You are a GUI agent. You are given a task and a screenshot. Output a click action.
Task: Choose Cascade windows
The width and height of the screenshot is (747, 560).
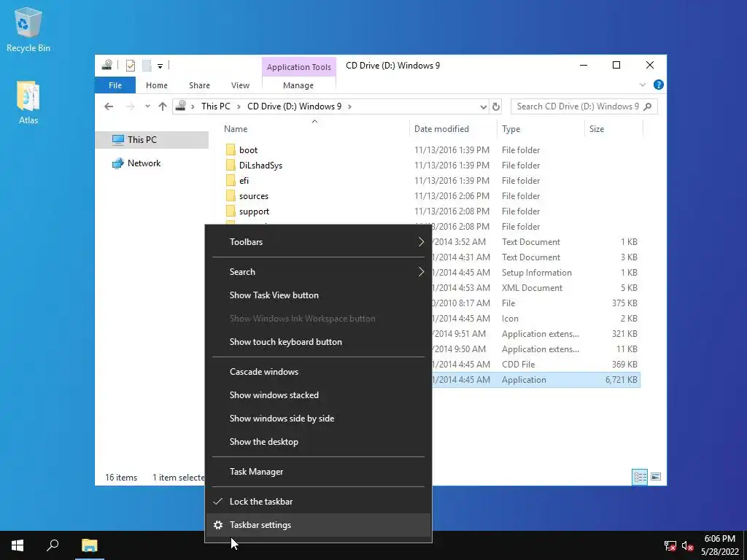pyautogui.click(x=318, y=372)
